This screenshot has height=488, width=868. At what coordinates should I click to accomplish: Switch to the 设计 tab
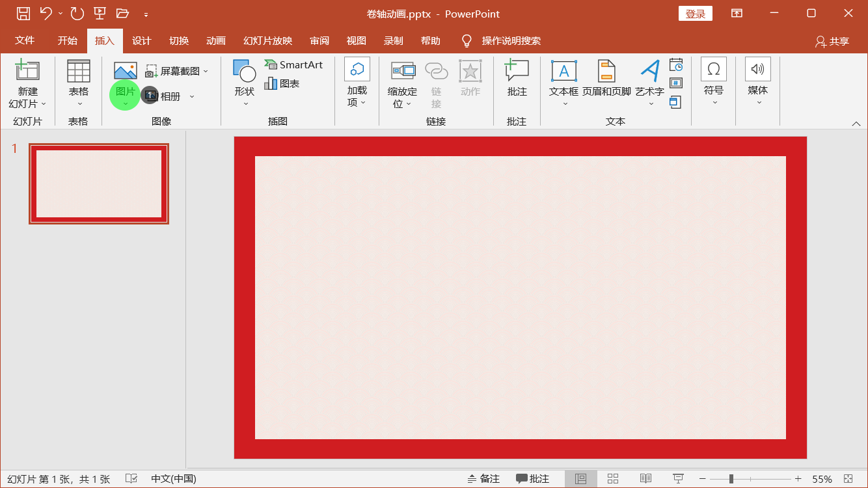click(x=141, y=40)
